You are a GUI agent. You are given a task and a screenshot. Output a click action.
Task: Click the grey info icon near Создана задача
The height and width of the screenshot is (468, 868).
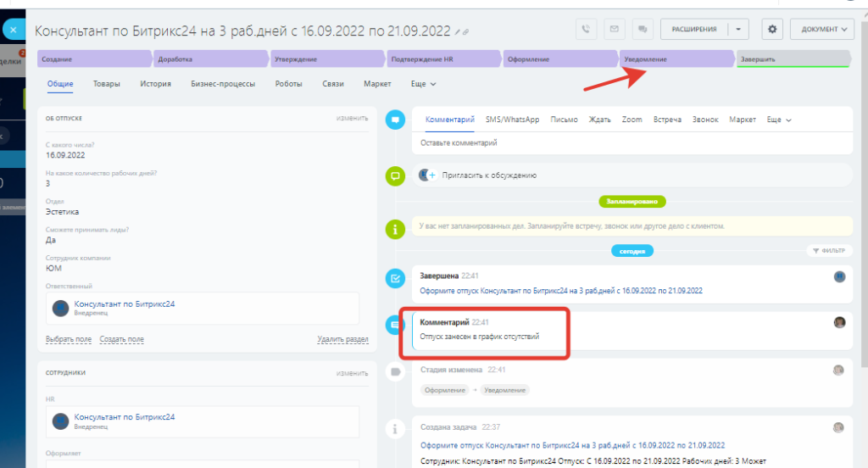pyautogui.click(x=395, y=429)
